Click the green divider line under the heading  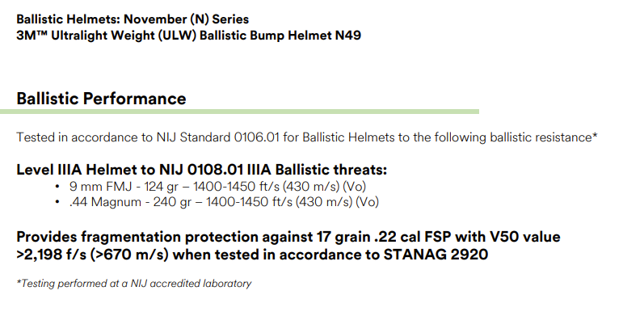pos(239,112)
